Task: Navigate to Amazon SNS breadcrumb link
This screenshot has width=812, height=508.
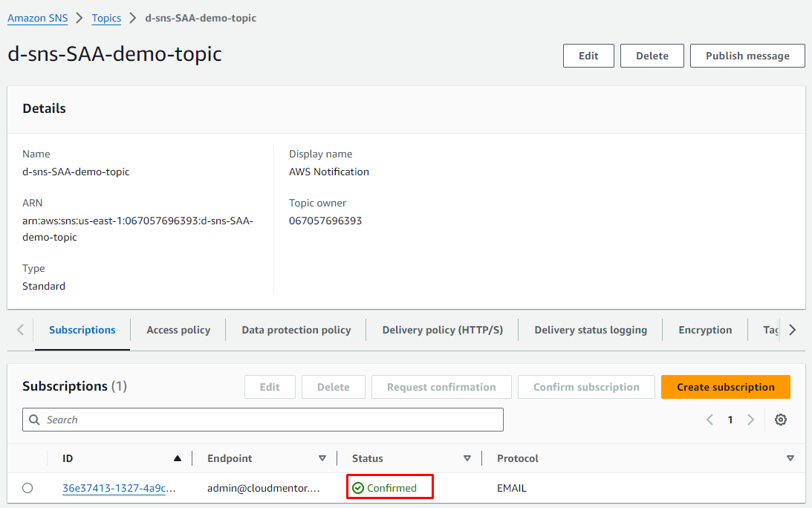Action: point(37,18)
